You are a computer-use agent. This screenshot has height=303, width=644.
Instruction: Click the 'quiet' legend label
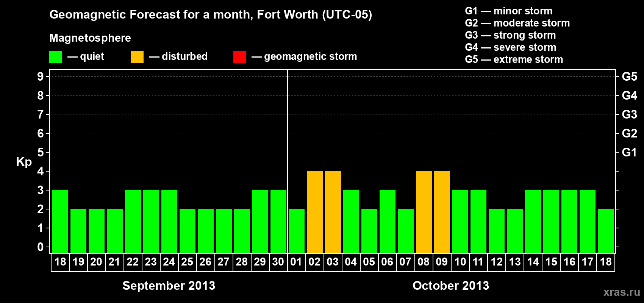tap(92, 56)
